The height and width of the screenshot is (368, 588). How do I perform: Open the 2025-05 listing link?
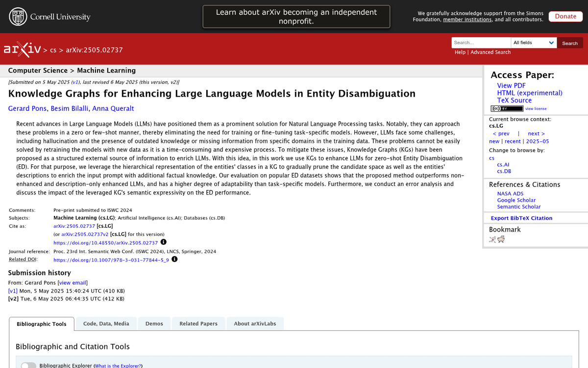pyautogui.click(x=538, y=141)
